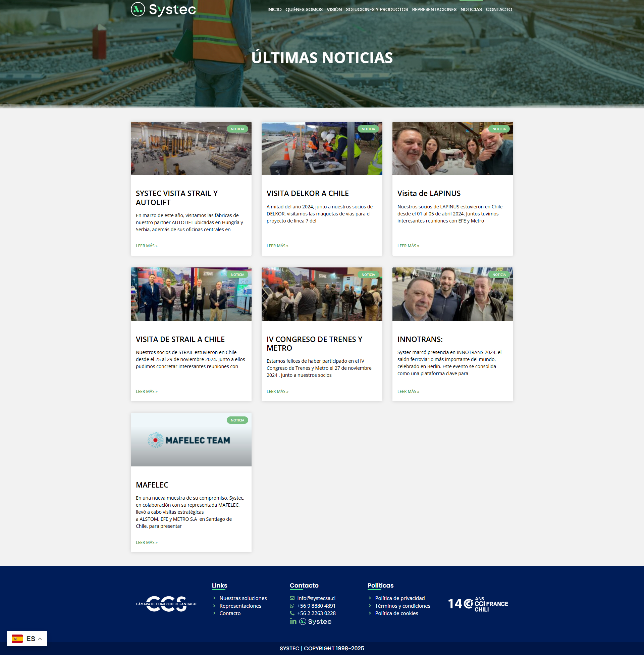The height and width of the screenshot is (655, 644).
Task: Click phone number +56 9 8880 4891
Action: (316, 606)
